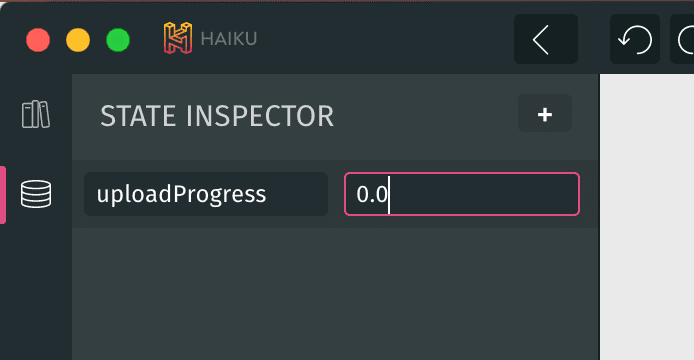Viewport: 694px width, 360px height.
Task: Close the Haiku window with red button
Action: (38, 40)
